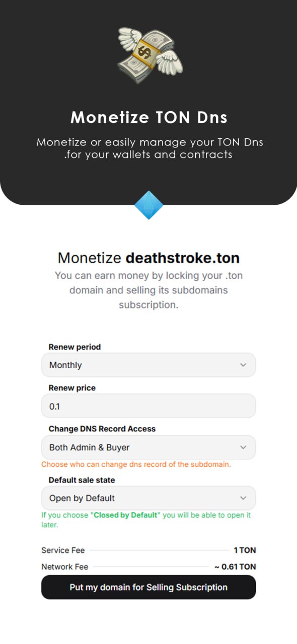Click the flying money emoji icon
297x644 pixels.
tap(148, 55)
